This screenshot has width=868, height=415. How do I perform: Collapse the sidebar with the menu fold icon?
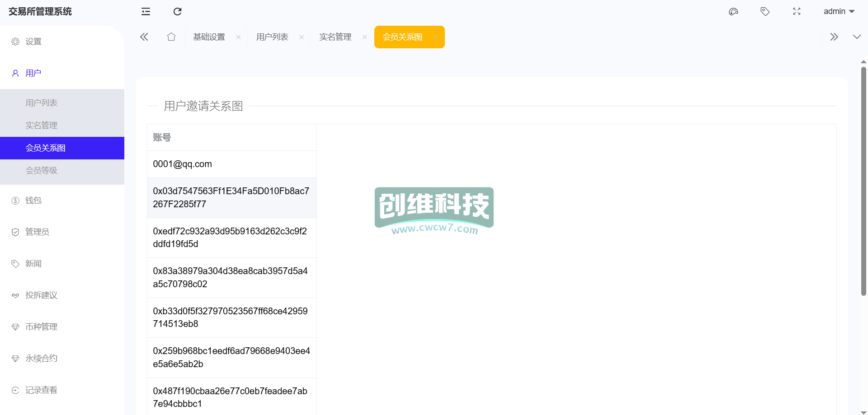pos(146,12)
